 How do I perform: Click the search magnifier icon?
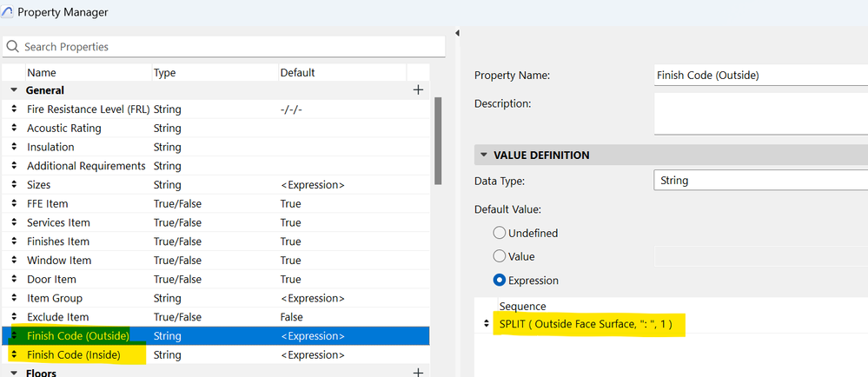[x=13, y=47]
